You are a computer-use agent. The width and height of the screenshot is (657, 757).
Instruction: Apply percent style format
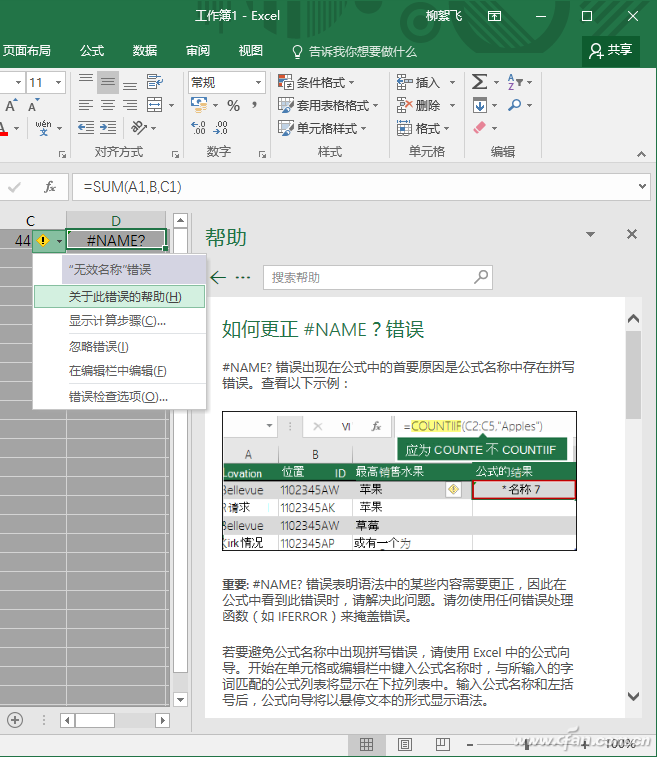pos(234,105)
